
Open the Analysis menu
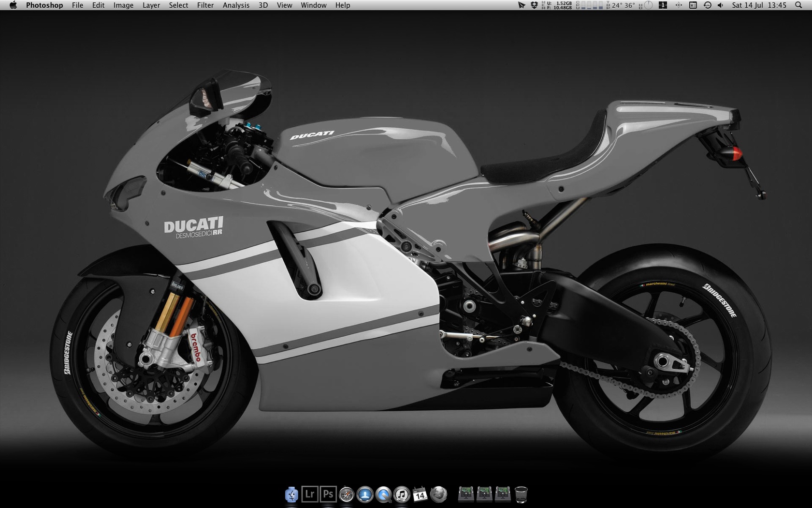pos(236,5)
